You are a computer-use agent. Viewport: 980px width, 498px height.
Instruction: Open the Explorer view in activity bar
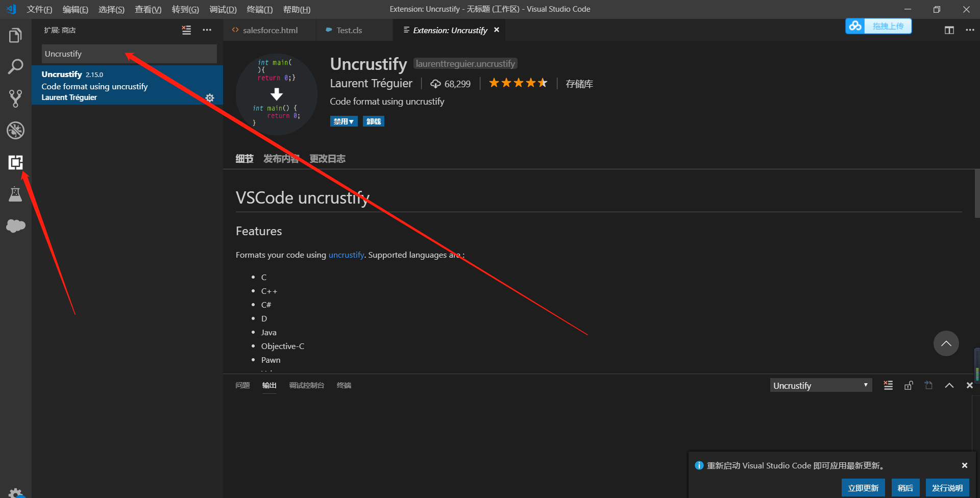point(15,35)
